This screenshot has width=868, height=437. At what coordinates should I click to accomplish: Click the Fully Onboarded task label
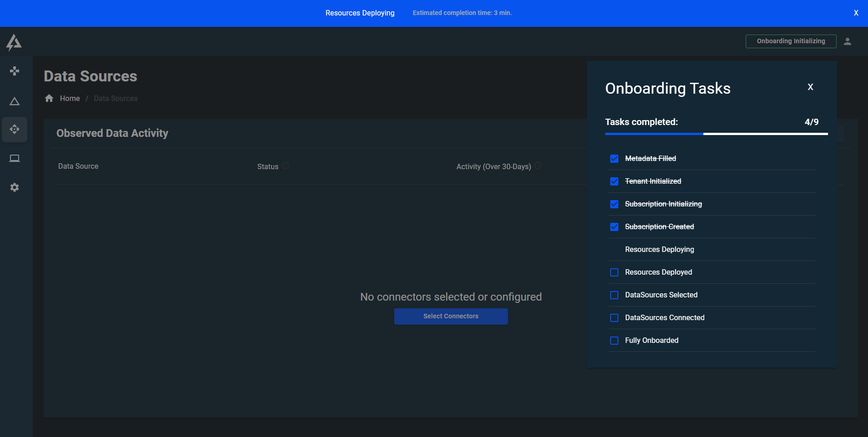click(x=652, y=340)
